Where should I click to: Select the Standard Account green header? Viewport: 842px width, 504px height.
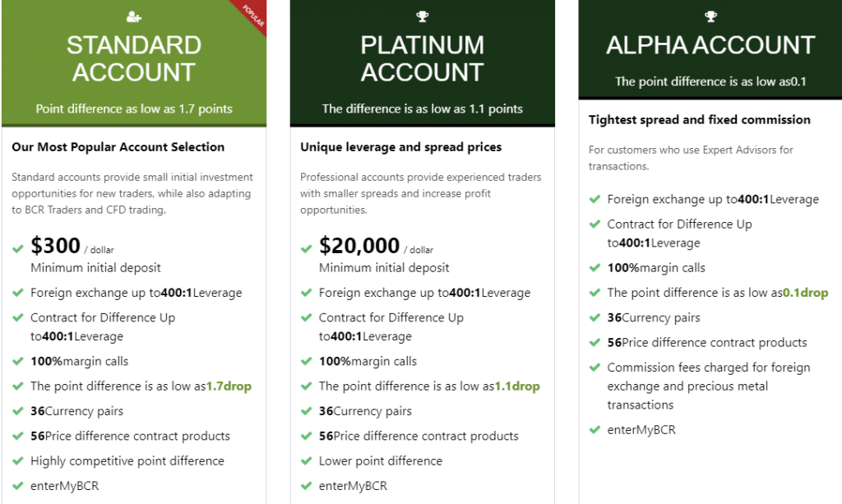[134, 62]
